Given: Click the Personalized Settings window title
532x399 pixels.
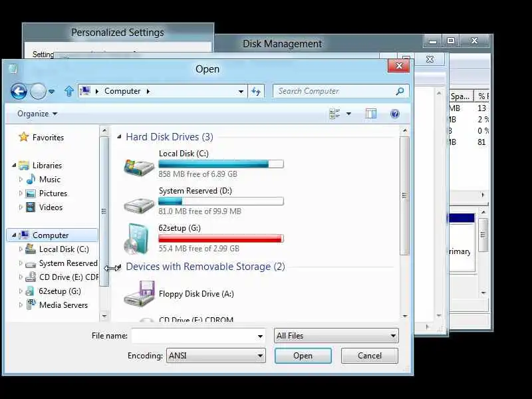Looking at the screenshot, I should tap(118, 32).
